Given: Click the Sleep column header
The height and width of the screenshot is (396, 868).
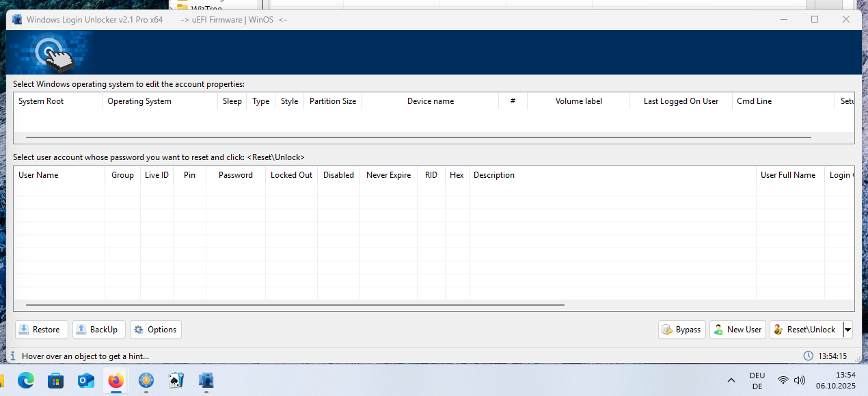Looking at the screenshot, I should (232, 101).
